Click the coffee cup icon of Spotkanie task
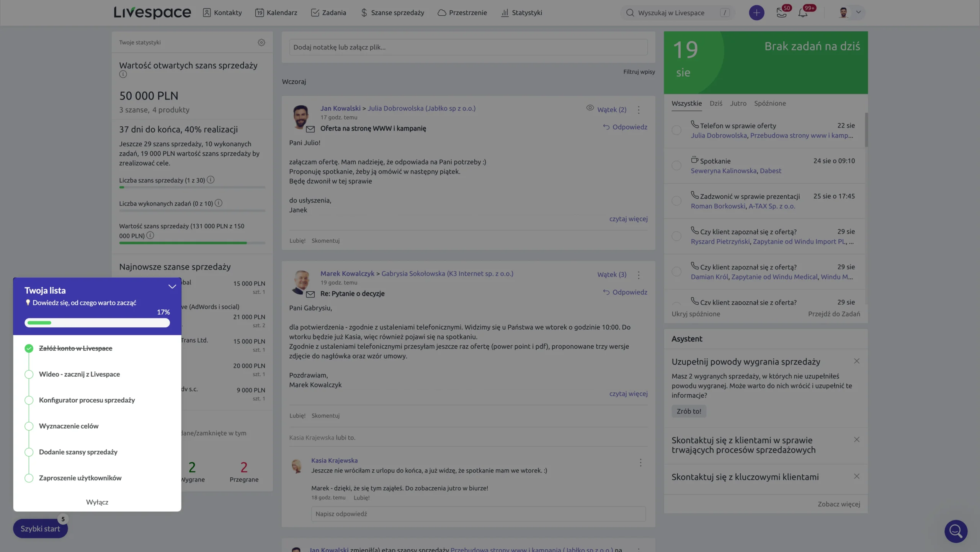Viewport: 980px width, 552px height. 695,160
